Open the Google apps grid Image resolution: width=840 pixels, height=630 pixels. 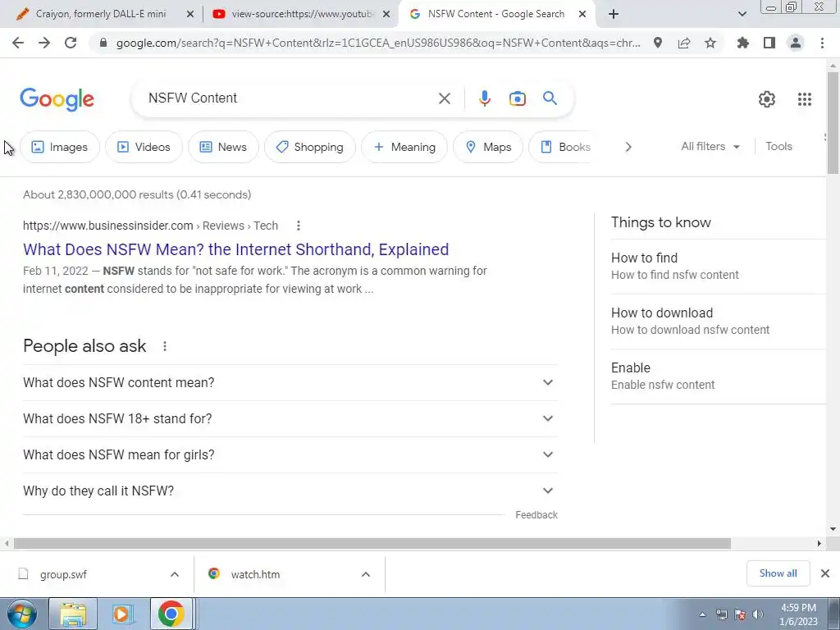pos(805,99)
